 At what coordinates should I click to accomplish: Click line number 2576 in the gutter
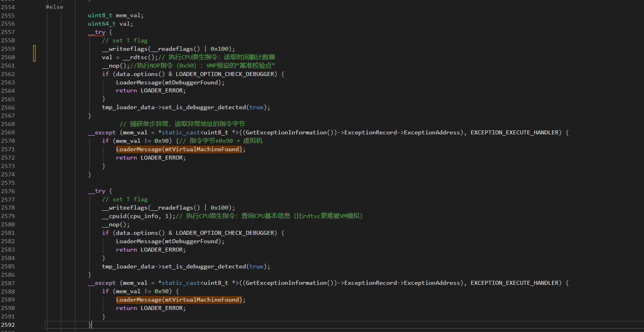pyautogui.click(x=8, y=191)
